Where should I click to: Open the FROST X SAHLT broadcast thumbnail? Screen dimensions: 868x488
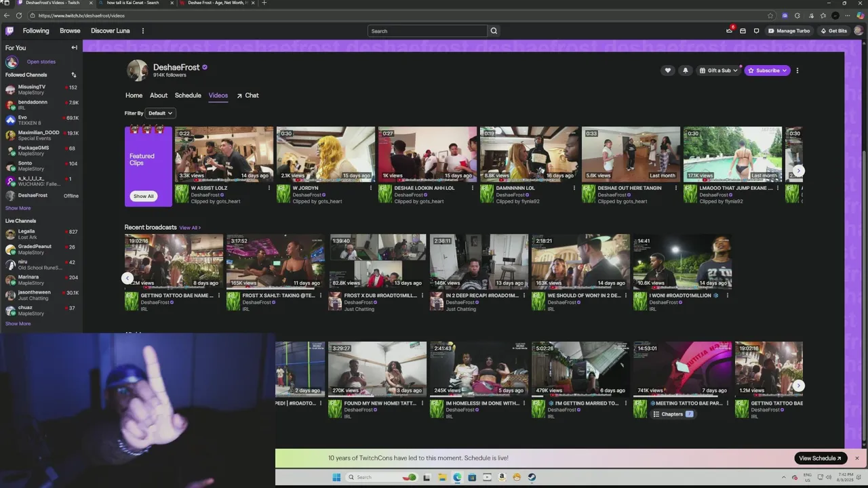275,262
